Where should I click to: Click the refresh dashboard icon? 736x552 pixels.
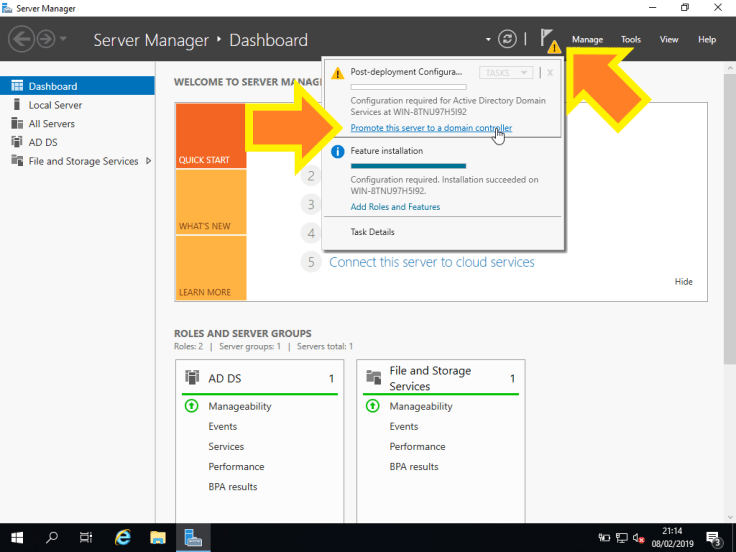[508, 39]
